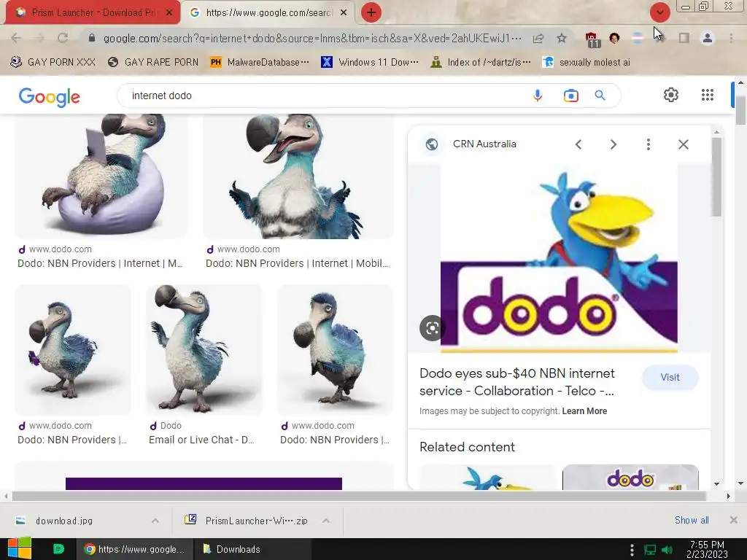Image resolution: width=747 pixels, height=560 pixels.
Task: Open the 'Dodo eyes sub-$40 NBN' title
Action: 517,382
